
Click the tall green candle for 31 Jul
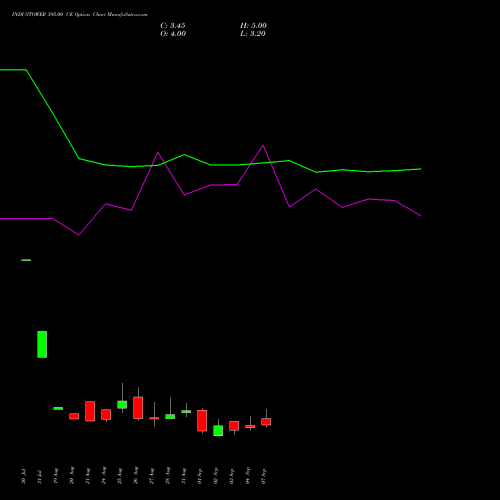[42, 344]
